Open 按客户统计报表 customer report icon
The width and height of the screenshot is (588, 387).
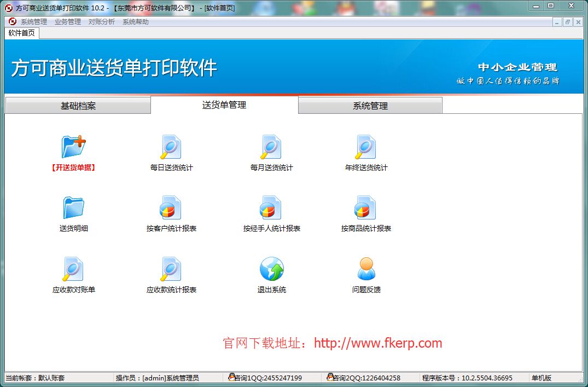tap(171, 207)
